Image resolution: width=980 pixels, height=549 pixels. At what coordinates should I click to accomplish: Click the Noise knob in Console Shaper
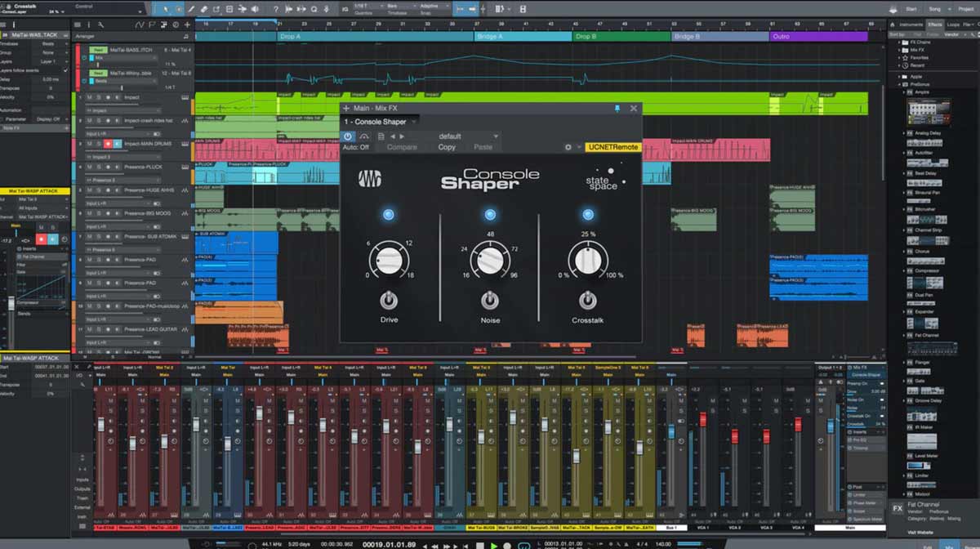point(490,260)
